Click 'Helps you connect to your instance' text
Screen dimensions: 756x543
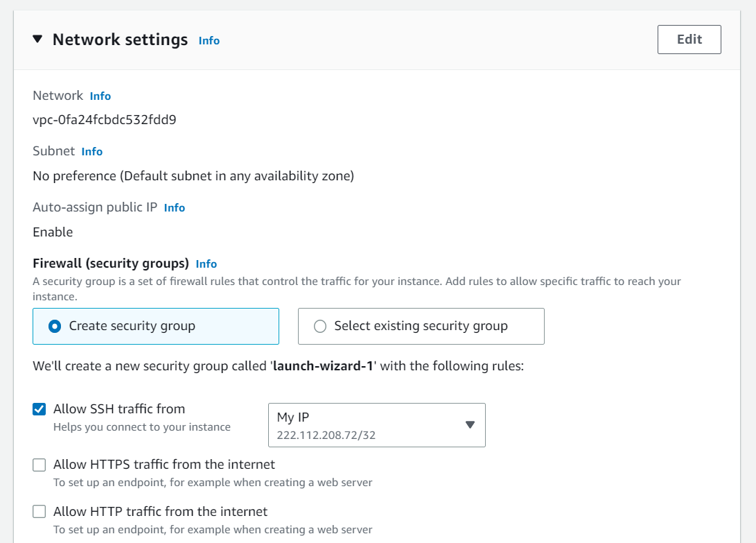click(x=142, y=427)
